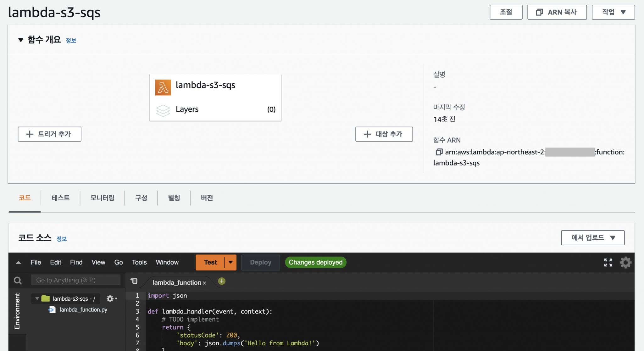Open the environment folder gear menu

tap(111, 298)
